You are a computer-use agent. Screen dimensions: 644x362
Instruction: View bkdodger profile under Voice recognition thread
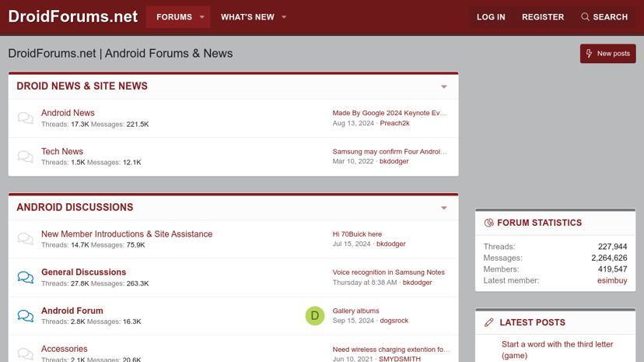(418, 283)
